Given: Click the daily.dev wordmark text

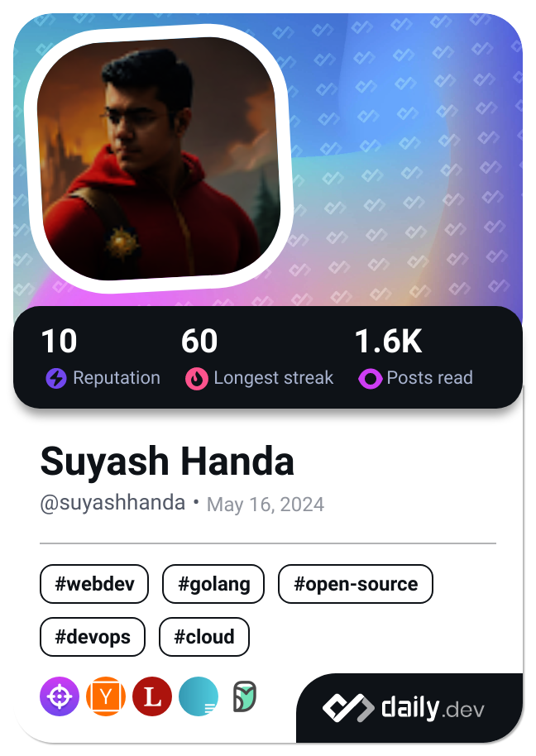Looking at the screenshot, I should pyautogui.click(x=433, y=709).
